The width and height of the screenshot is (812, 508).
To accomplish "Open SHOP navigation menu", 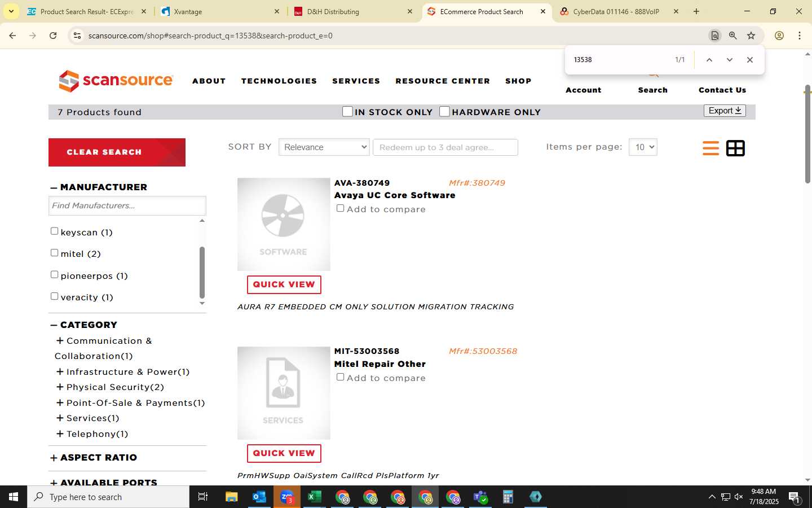I will (518, 81).
